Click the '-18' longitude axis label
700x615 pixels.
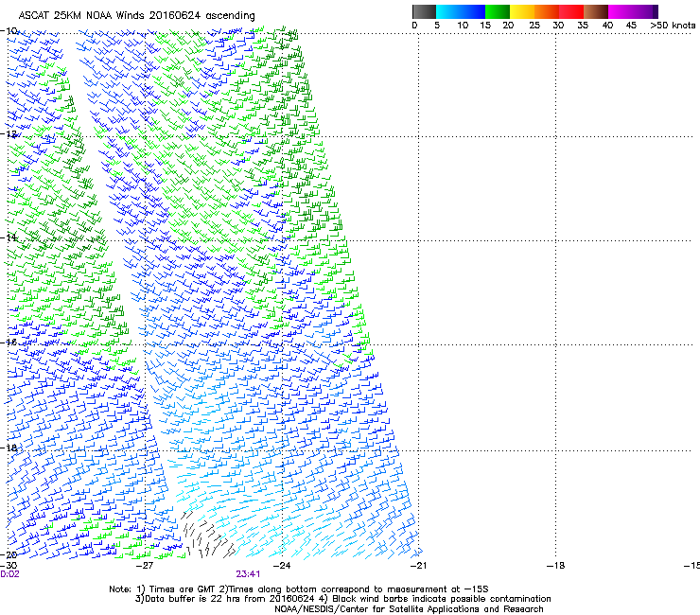(555, 566)
